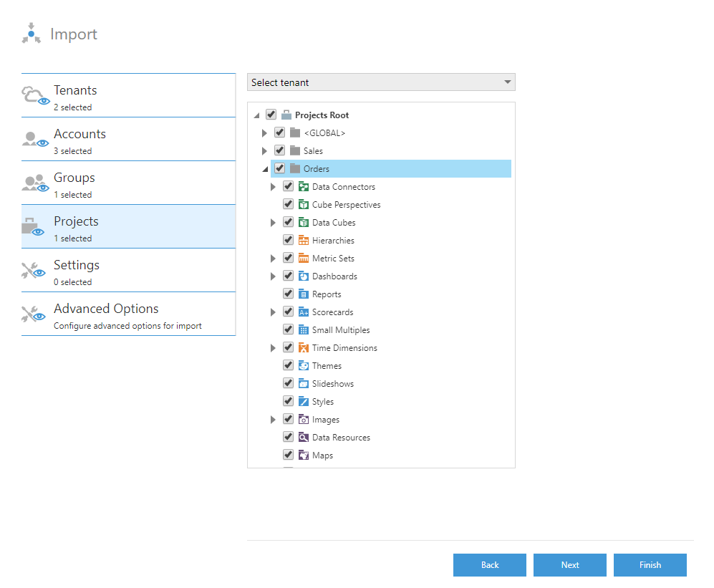
Task: Click the Metric Sets icon
Action: [304, 259]
